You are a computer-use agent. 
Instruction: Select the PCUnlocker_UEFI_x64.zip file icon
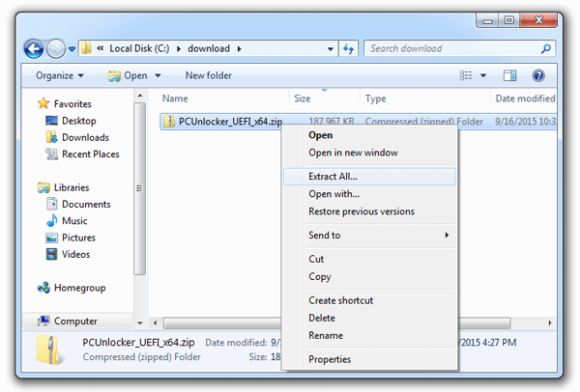coord(170,122)
